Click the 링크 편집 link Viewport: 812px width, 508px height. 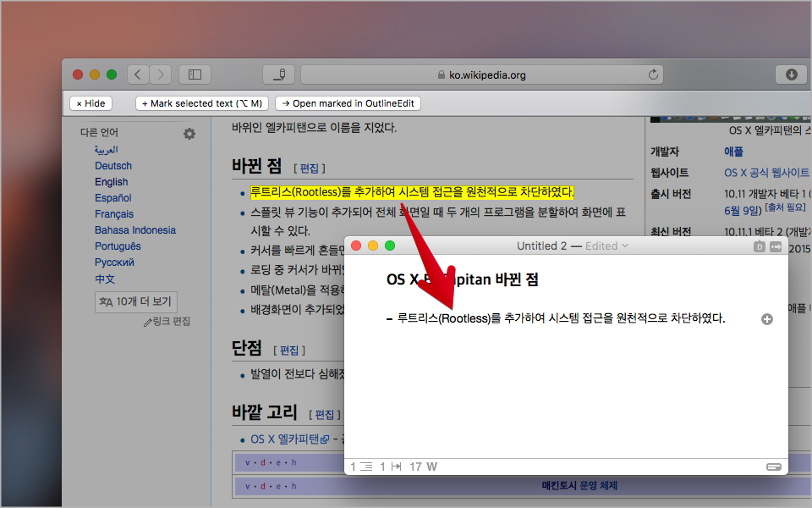click(167, 322)
